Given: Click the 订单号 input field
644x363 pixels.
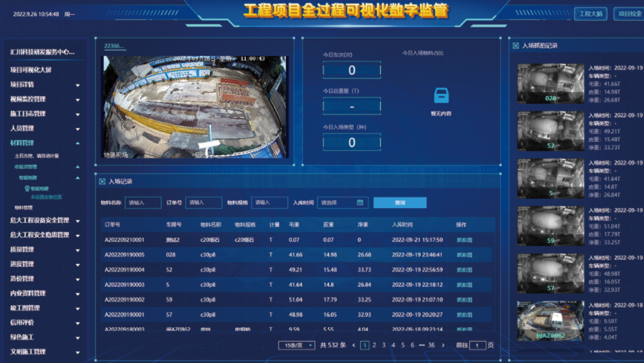Looking at the screenshot, I should [x=204, y=203].
